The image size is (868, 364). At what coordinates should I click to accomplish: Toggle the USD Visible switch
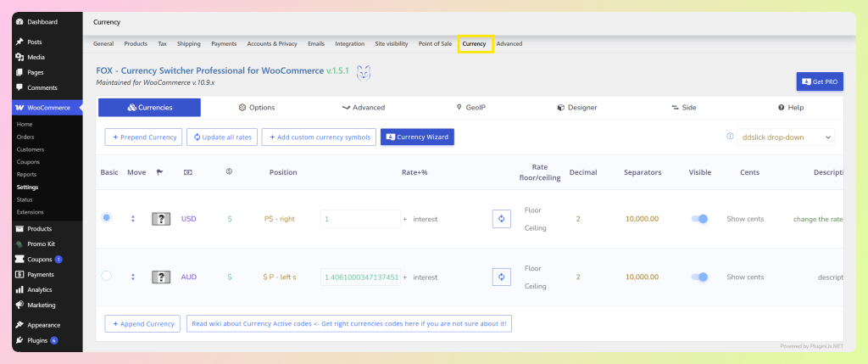point(699,219)
